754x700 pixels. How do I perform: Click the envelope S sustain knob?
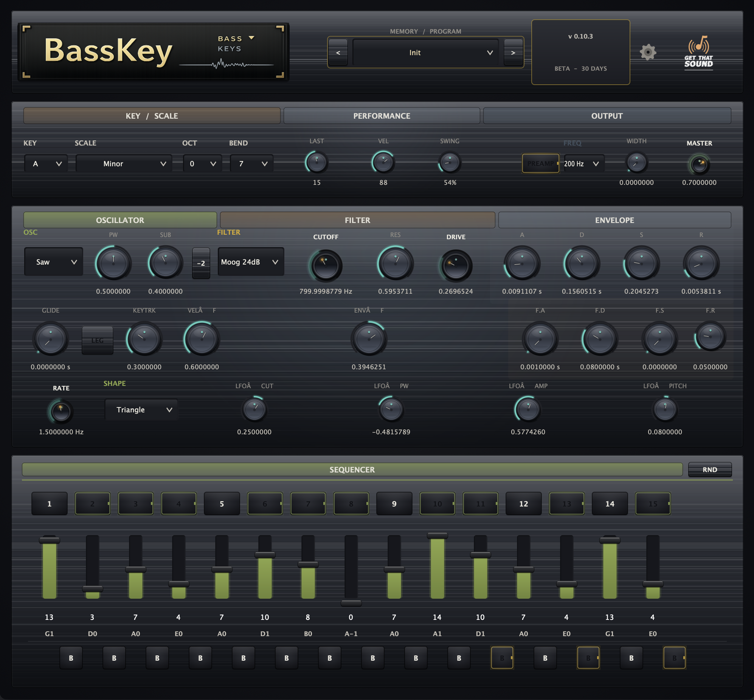click(x=641, y=263)
